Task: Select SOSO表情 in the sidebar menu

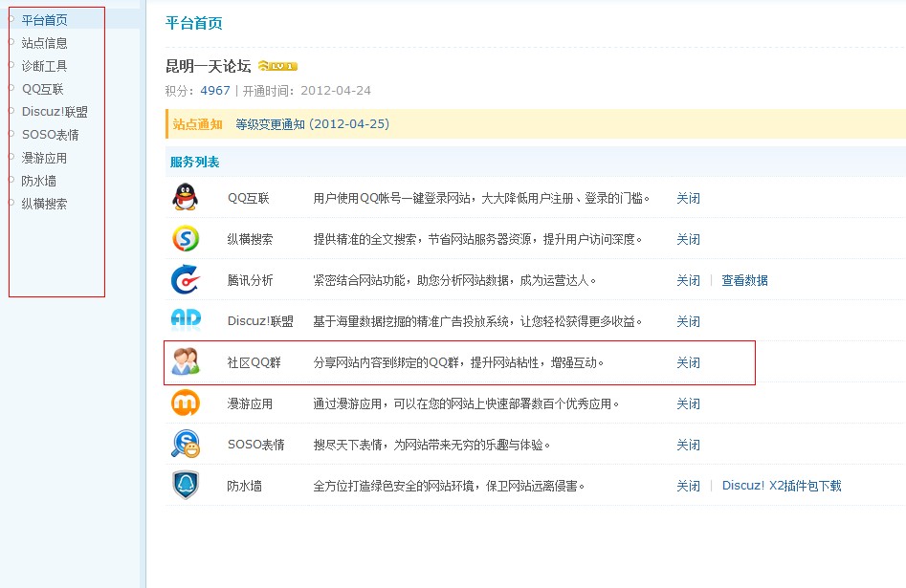Action: click(51, 135)
